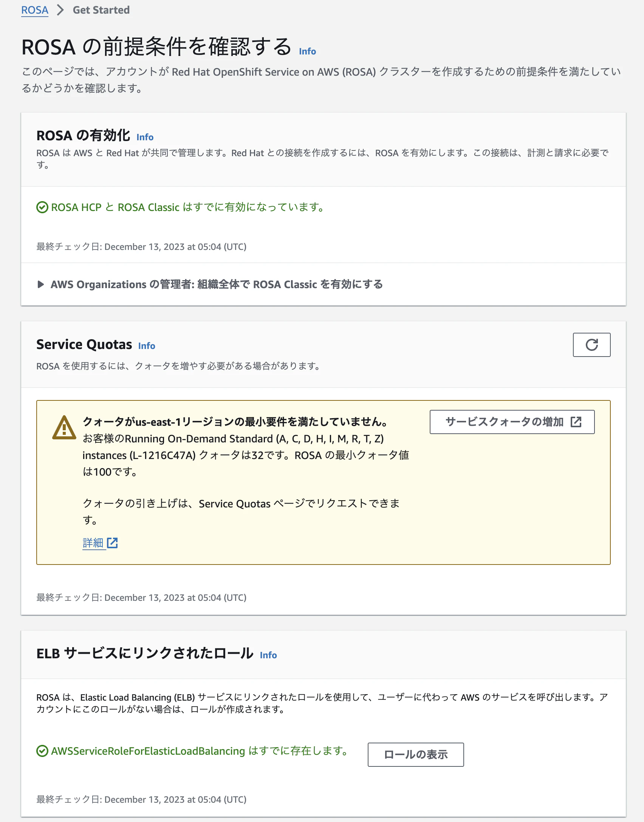The height and width of the screenshot is (822, 644).
Task: Click text 'AWSServiceRoleForElasticLoadBalancing はすでに存在します。'
Action: point(199,751)
